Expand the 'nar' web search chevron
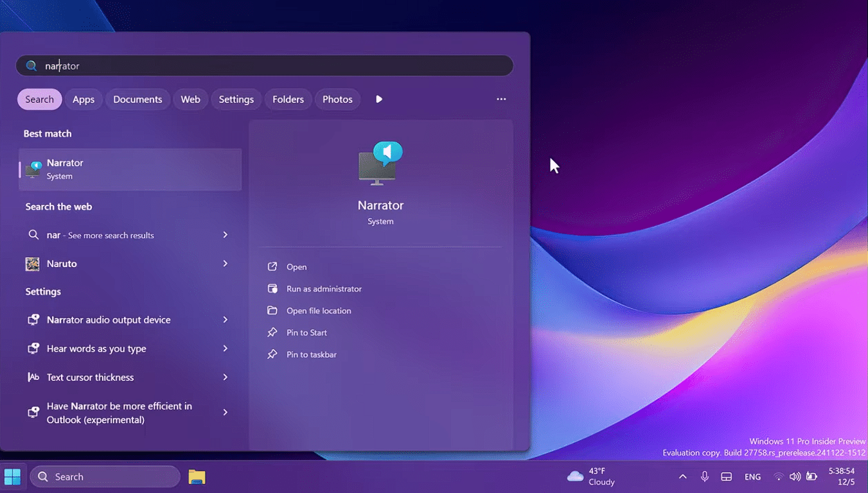Screen dimensions: 868x493 [x=226, y=235]
